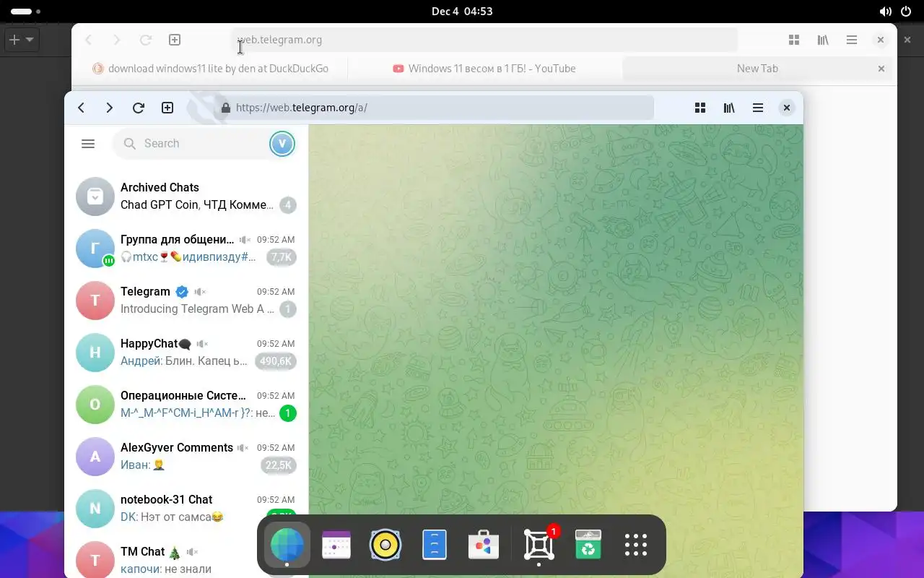
Task: Click the Archived Chats badge showing 4
Action: [x=287, y=205]
